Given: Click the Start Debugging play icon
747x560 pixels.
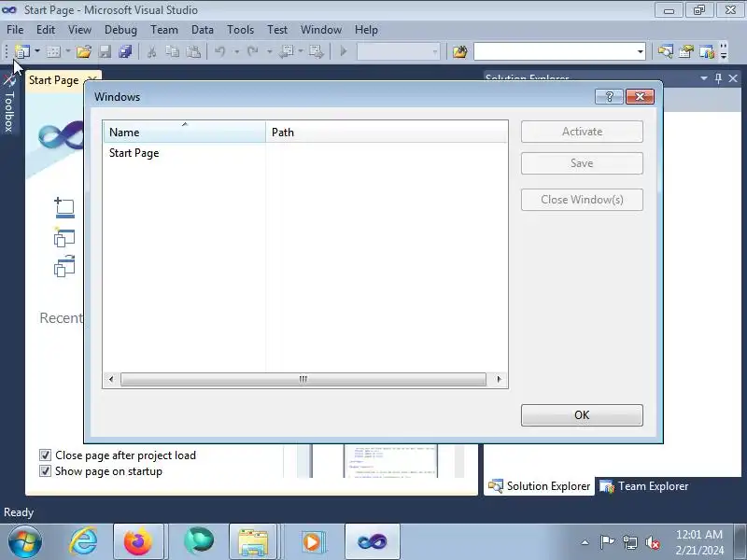Looking at the screenshot, I should (x=344, y=51).
